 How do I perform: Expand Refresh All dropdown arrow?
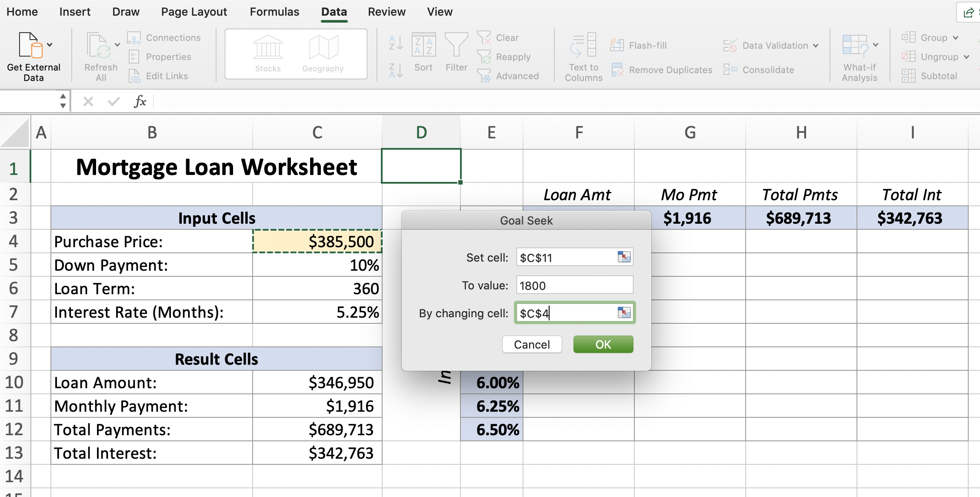pyautogui.click(x=117, y=44)
